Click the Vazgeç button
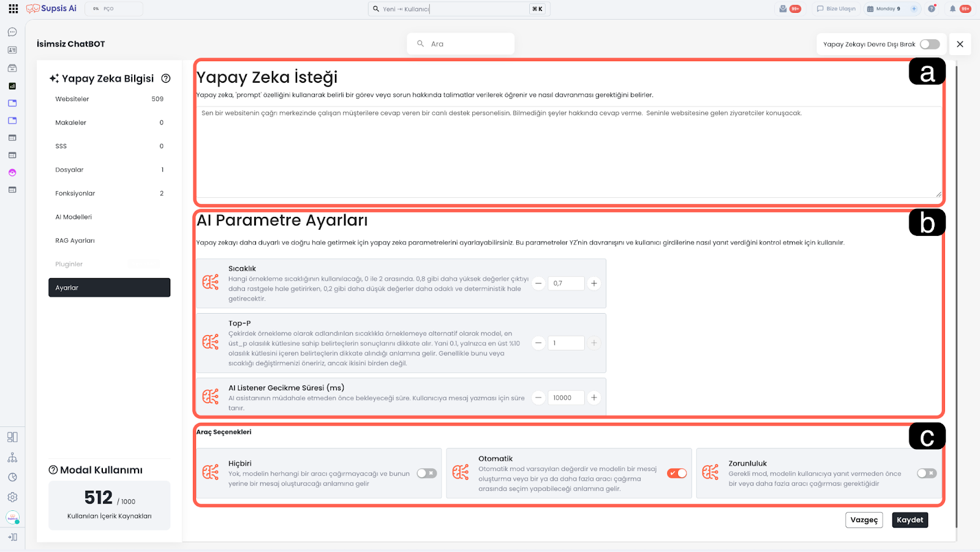 (x=864, y=520)
